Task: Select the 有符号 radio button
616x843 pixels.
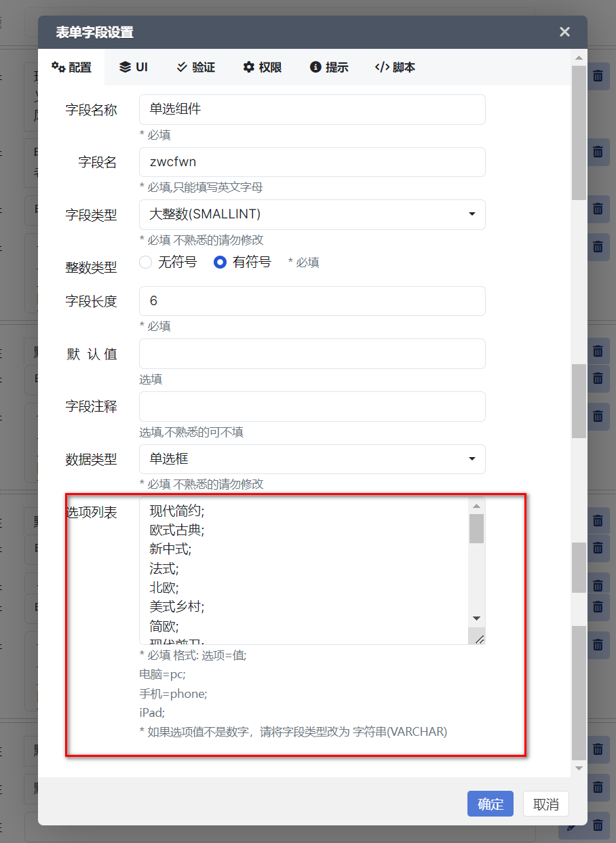Action: click(x=220, y=262)
